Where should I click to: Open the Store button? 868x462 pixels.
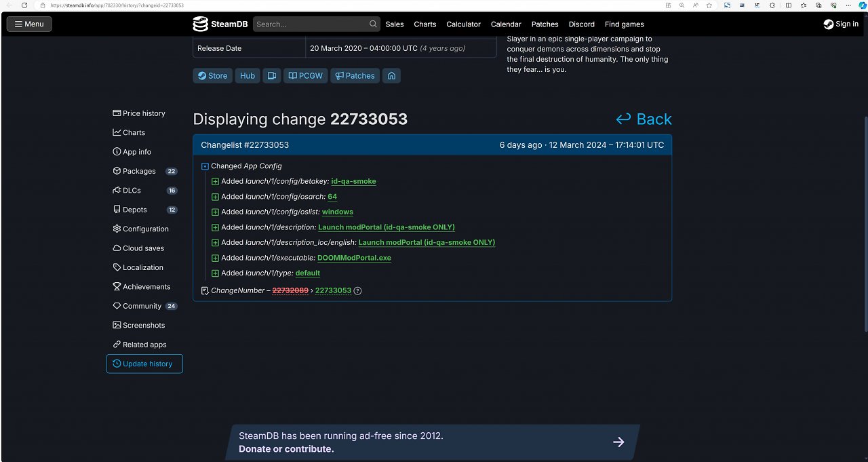pyautogui.click(x=212, y=75)
